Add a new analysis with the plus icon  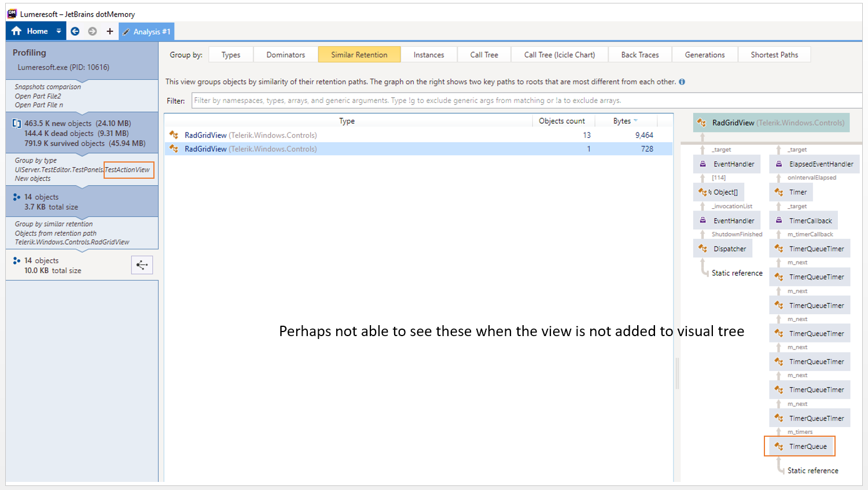coord(110,31)
